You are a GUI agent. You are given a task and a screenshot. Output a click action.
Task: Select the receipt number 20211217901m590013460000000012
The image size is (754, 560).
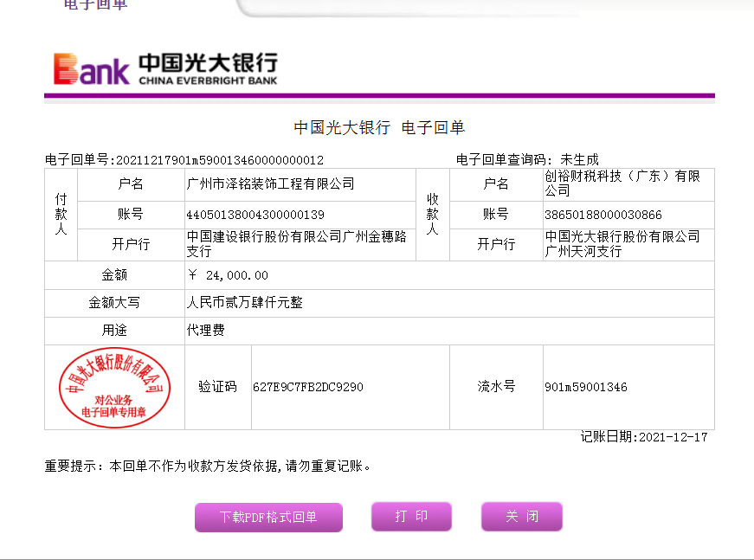pos(220,160)
